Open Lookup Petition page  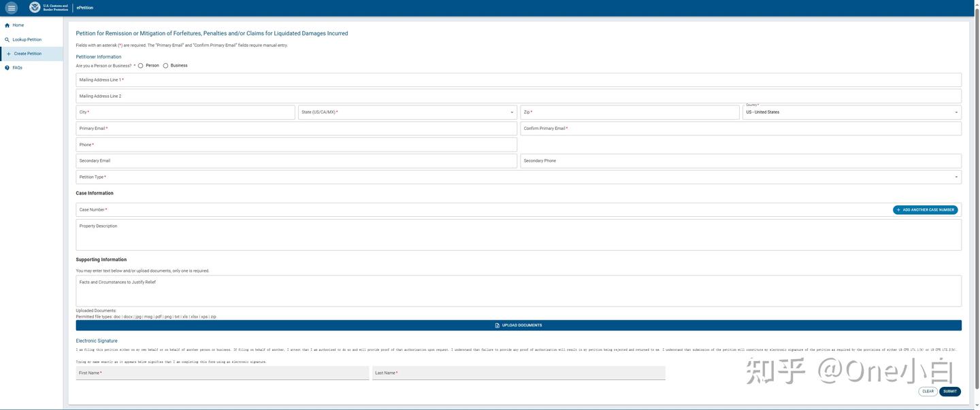(x=31, y=39)
